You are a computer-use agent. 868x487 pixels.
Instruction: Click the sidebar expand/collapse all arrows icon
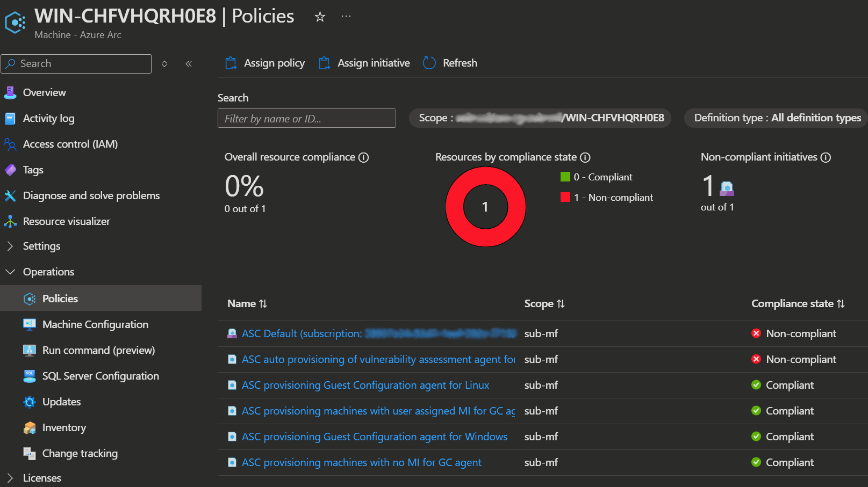click(164, 64)
